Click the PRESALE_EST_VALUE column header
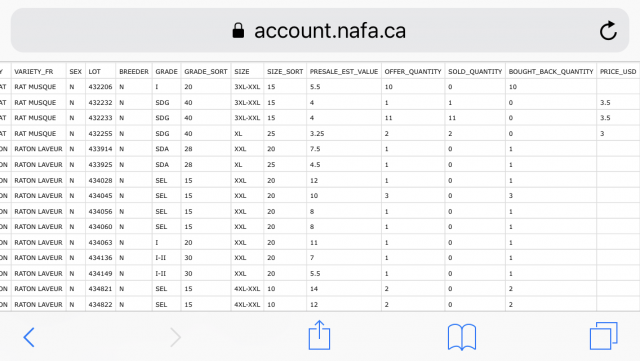 pyautogui.click(x=344, y=71)
